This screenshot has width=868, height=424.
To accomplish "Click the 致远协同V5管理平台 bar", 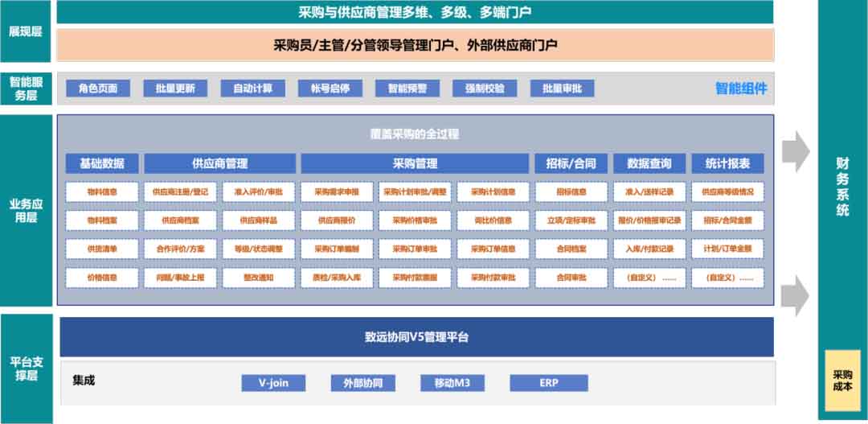I will [416, 337].
